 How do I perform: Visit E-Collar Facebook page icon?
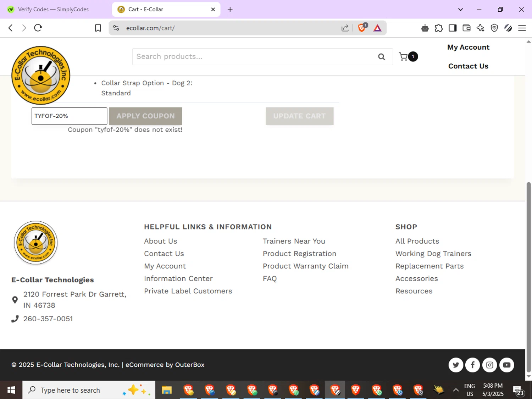(x=472, y=365)
